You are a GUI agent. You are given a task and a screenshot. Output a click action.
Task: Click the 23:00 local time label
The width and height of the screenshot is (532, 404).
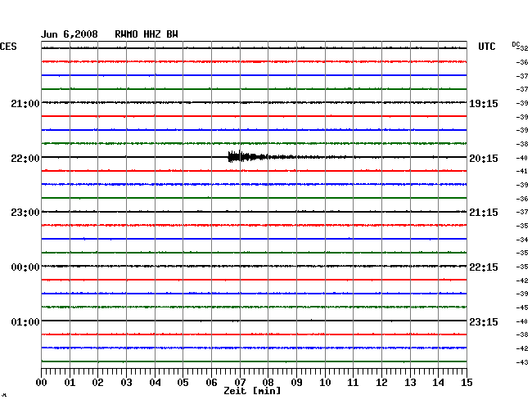pyautogui.click(x=25, y=213)
